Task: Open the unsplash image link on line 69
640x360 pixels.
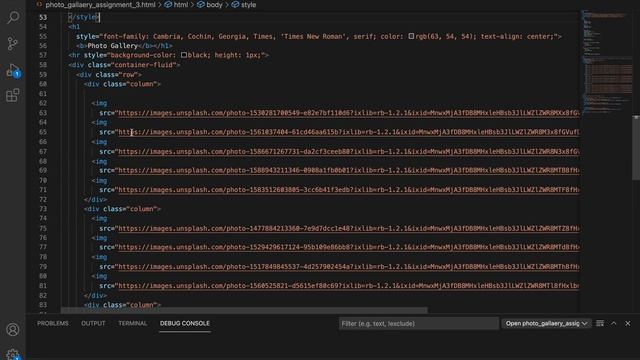Action: coord(348,171)
